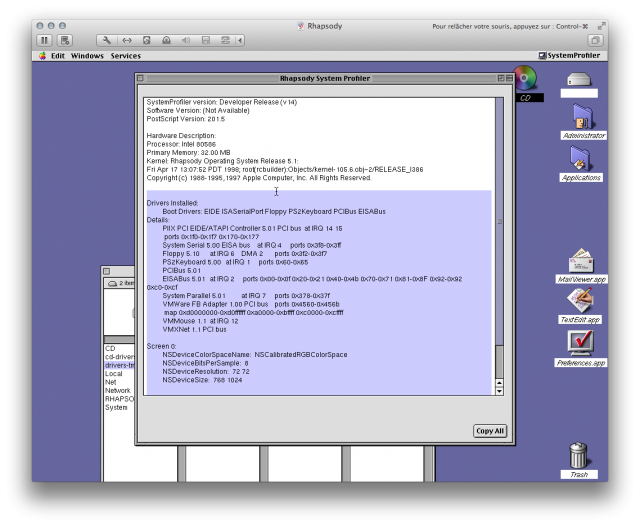640x526 pixels.
Task: Select System in background file list
Action: 116,407
